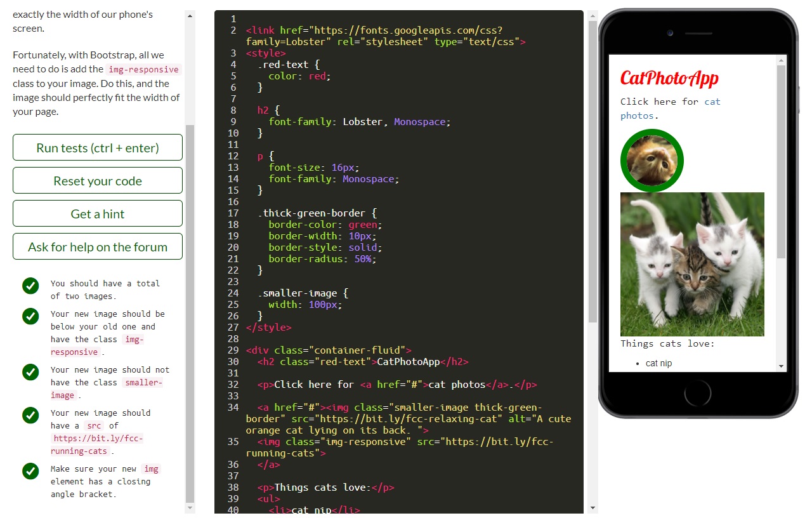This screenshot has width=812, height=518.
Task: Click the camera dot on the phone mockup
Action: (x=670, y=32)
